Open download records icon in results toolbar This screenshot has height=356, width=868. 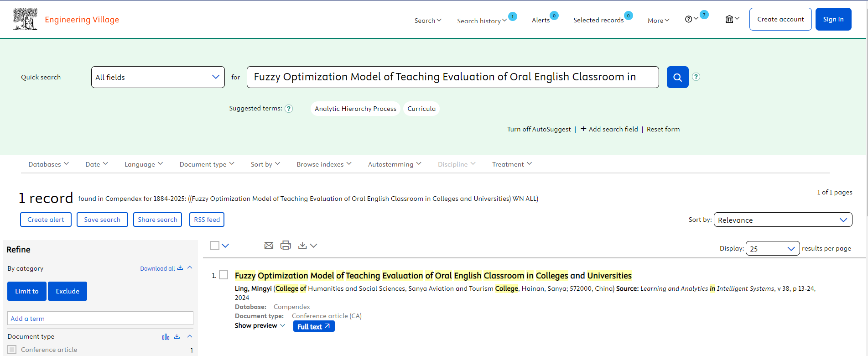click(x=302, y=246)
